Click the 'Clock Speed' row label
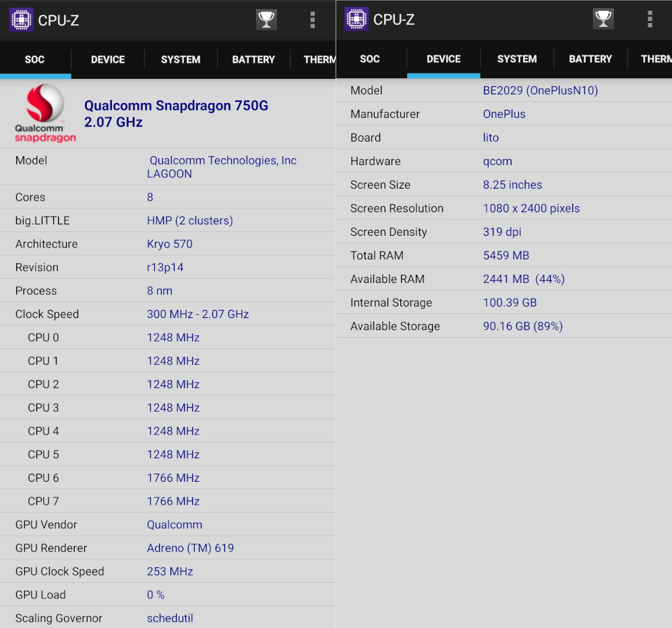672x628 pixels. pos(47,315)
